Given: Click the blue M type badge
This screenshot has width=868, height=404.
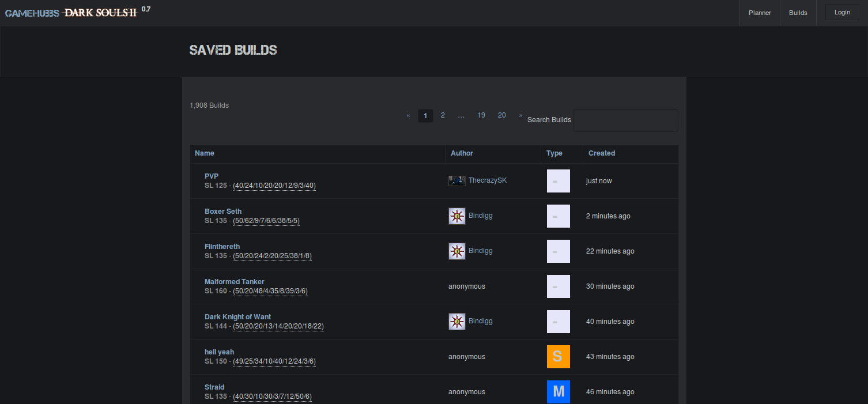Looking at the screenshot, I should [558, 392].
